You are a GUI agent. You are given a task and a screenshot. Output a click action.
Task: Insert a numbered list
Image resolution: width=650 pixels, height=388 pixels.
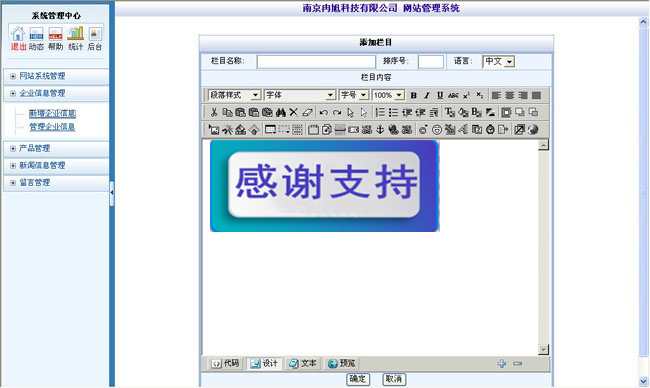[x=380, y=112]
